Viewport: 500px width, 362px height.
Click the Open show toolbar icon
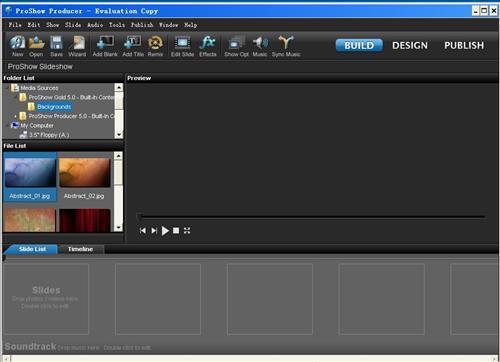tap(36, 46)
